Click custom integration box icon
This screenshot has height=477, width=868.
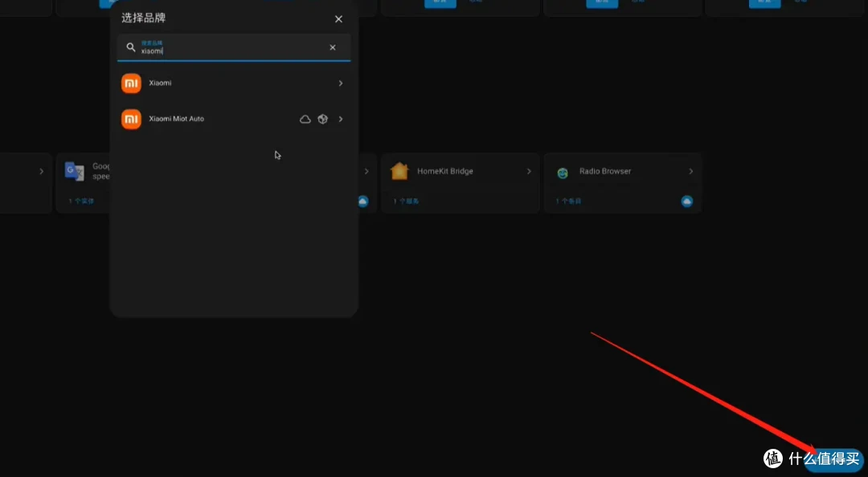[323, 119]
